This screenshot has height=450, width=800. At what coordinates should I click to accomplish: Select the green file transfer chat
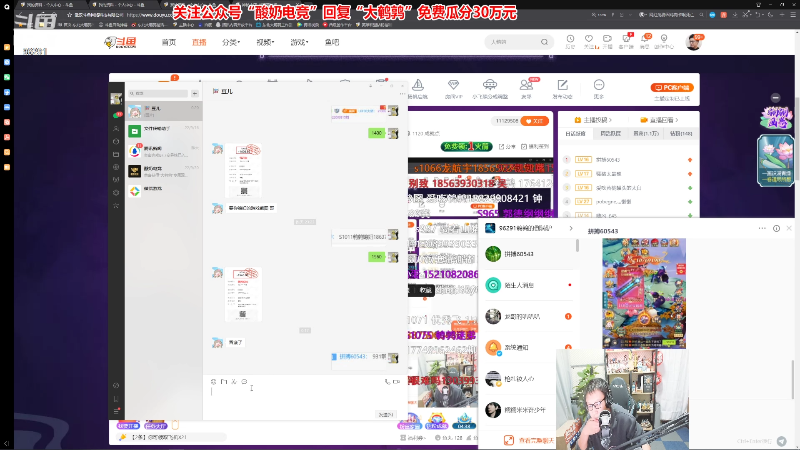point(164,131)
